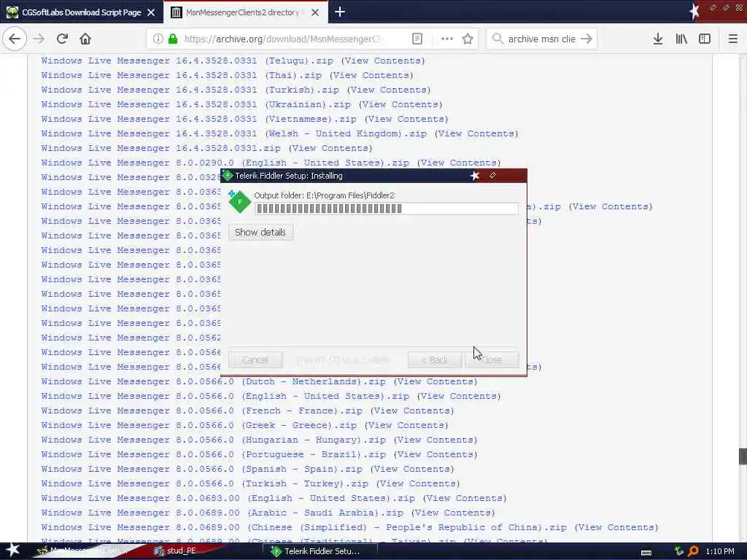Click star icon in browser window title bar
747x560 pixels.
[694, 10]
